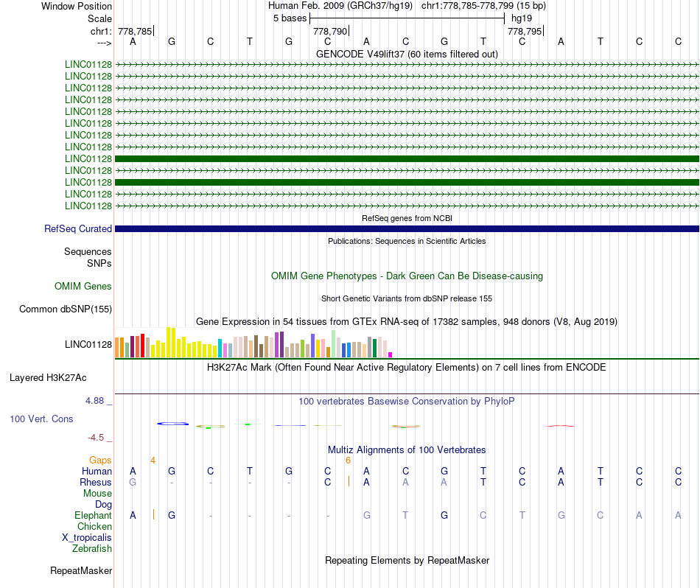Click the red PhyloP conservation mark

coord(561,426)
